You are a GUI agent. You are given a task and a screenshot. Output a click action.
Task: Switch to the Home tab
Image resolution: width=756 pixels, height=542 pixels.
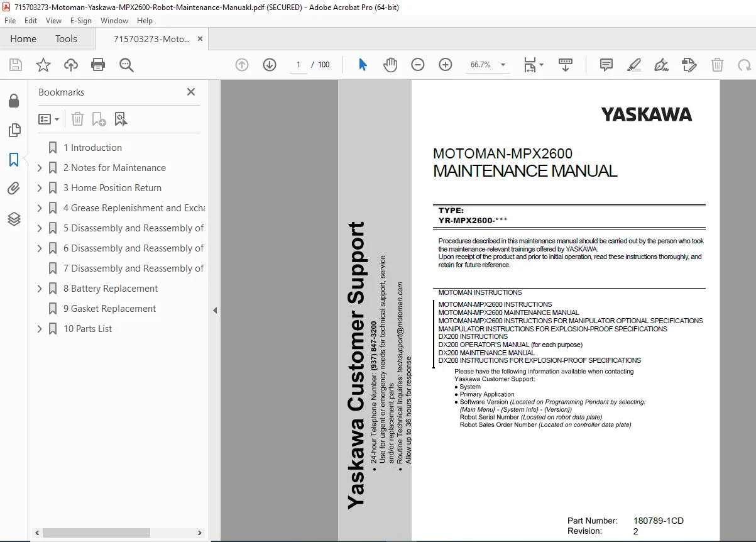23,39
